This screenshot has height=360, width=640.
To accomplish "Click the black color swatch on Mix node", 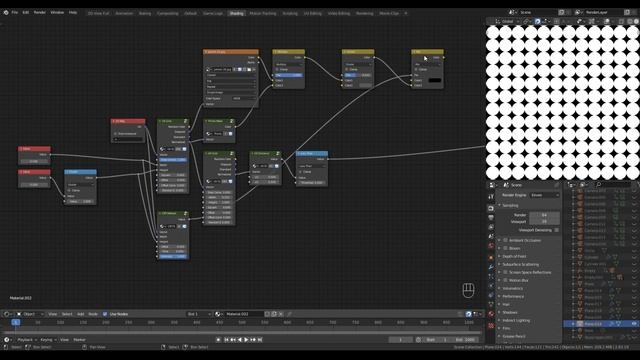I will (x=435, y=80).
